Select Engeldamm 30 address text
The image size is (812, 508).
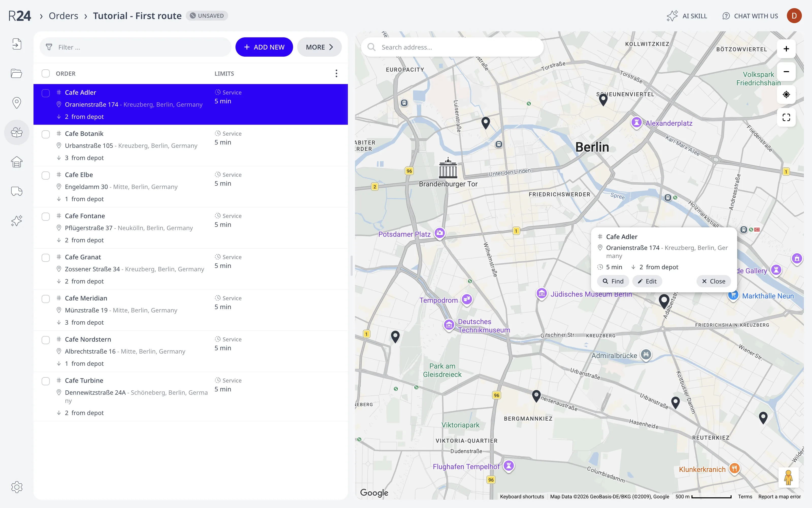click(x=86, y=187)
